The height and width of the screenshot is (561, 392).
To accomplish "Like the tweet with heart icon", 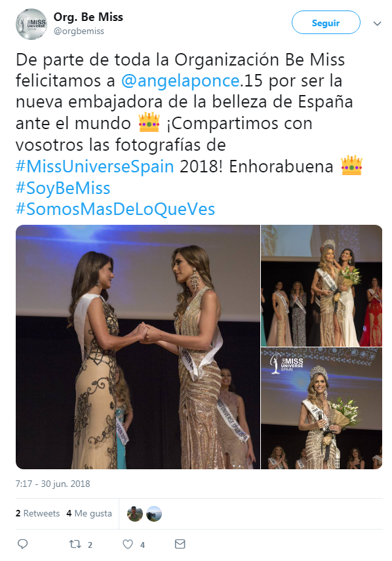I will (x=128, y=544).
